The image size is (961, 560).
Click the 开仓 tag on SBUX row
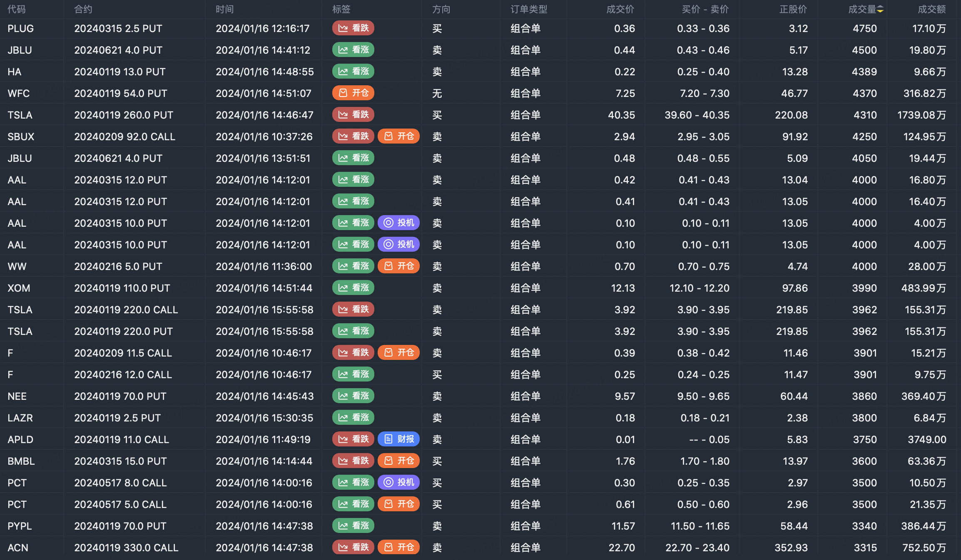tap(398, 136)
